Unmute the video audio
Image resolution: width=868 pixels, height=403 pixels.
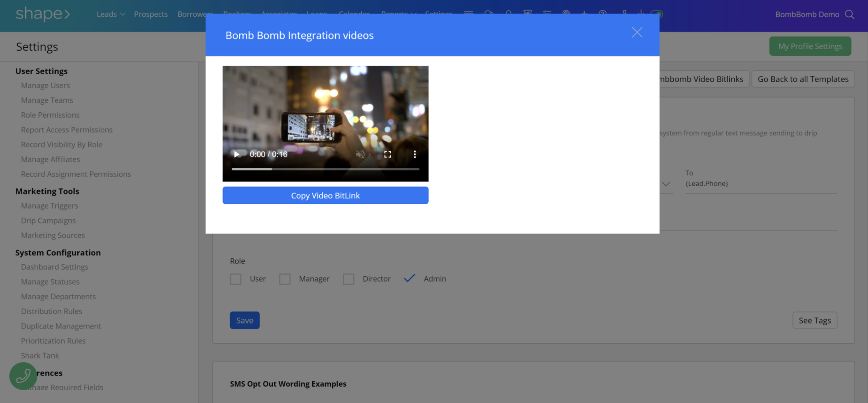(x=360, y=154)
